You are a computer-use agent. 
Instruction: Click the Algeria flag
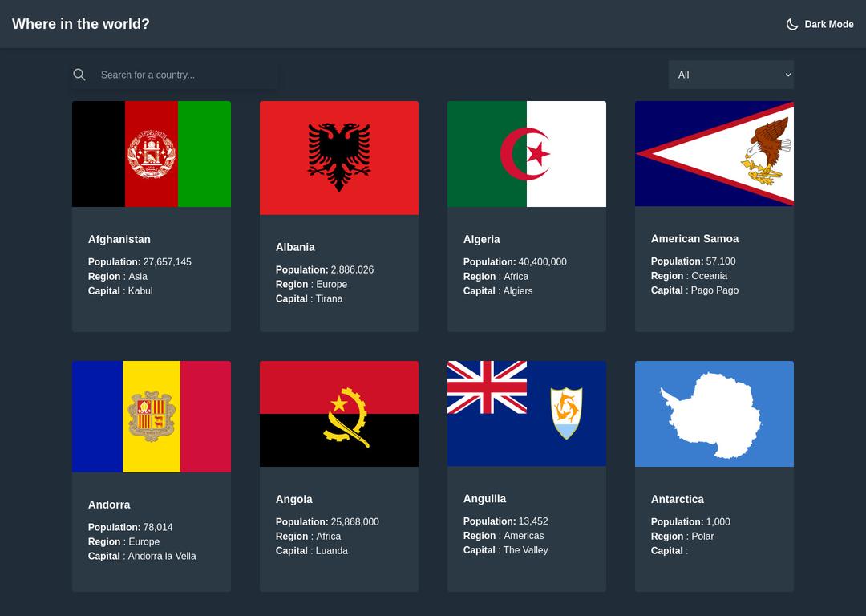pos(527,154)
